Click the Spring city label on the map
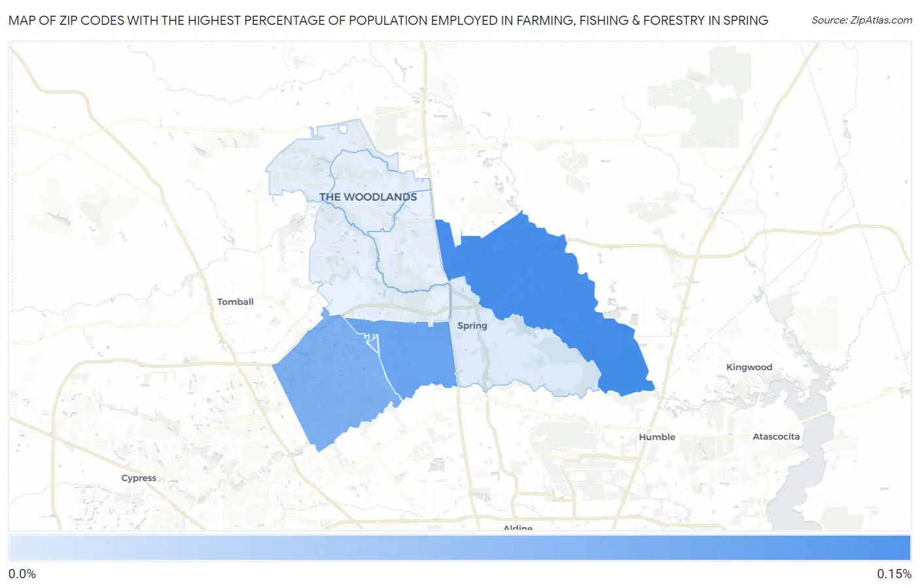920x588 pixels. (x=472, y=326)
